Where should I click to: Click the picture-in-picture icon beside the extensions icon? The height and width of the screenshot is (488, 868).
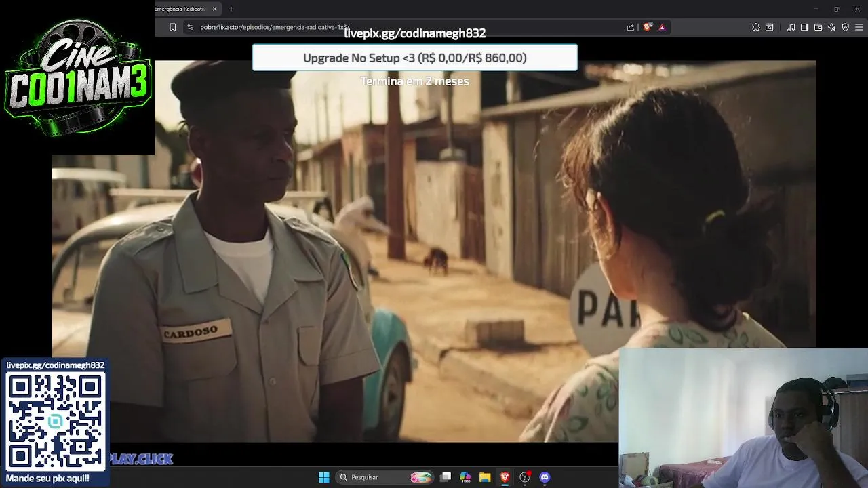tap(770, 27)
